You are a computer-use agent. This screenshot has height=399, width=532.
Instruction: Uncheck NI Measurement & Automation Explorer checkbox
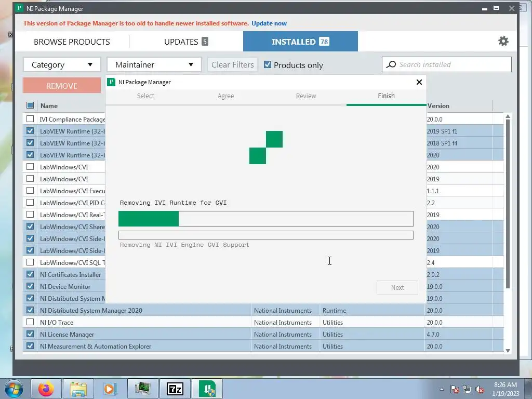tap(30, 345)
